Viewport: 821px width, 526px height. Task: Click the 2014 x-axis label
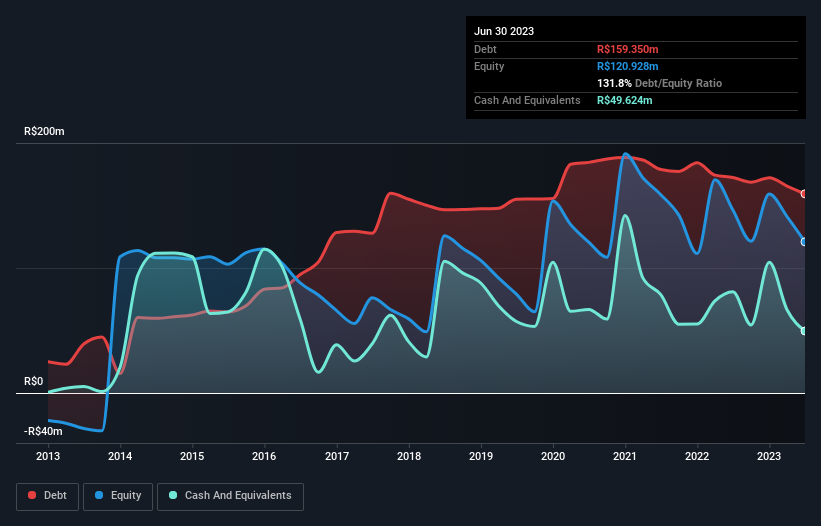point(120,456)
